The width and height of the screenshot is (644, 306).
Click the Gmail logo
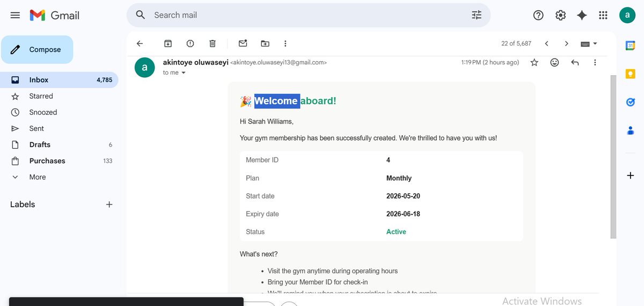tap(54, 15)
